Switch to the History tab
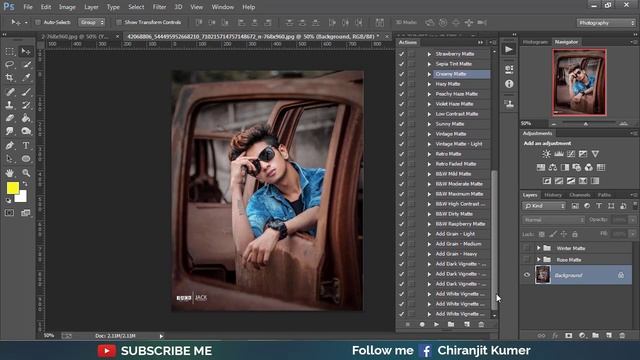This screenshot has width=640, height=360. [553, 195]
